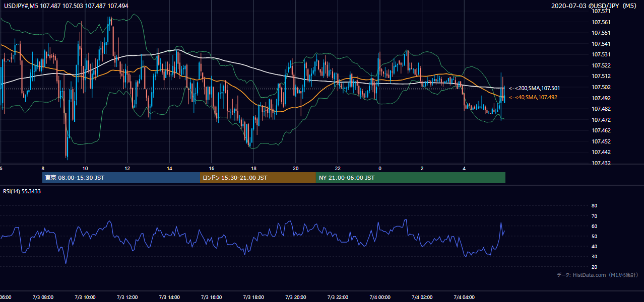Click the 7/3 16:00 time axis label

coord(211,297)
